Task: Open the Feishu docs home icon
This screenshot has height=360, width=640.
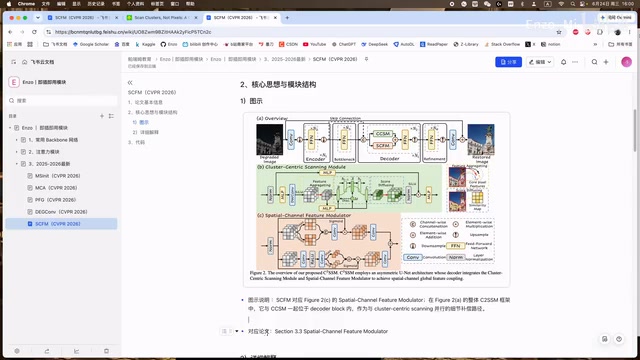Action: (x=24, y=62)
